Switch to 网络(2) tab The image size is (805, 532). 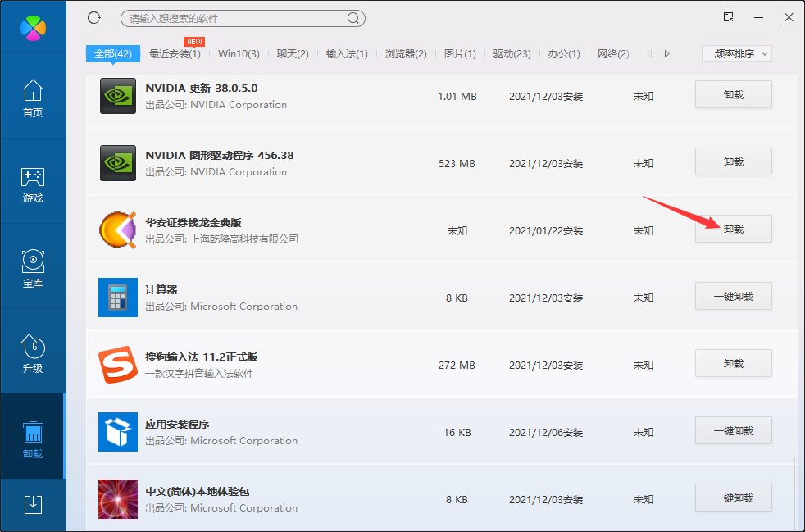(x=613, y=54)
